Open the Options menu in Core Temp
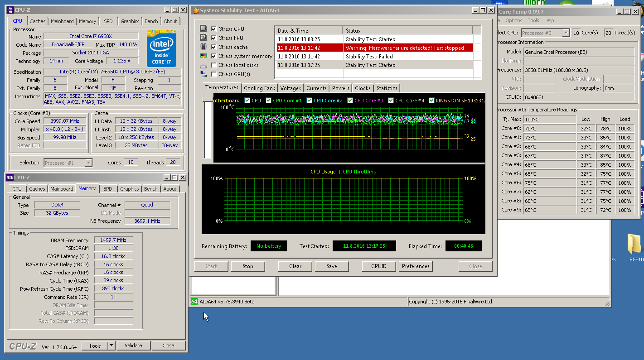Image resolution: width=644 pixels, height=360 pixels. tap(513, 20)
